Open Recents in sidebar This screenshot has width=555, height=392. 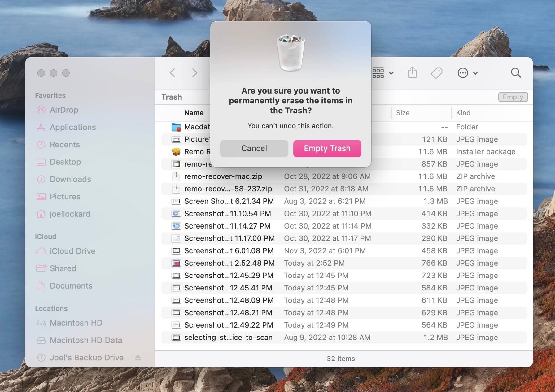[x=65, y=145]
